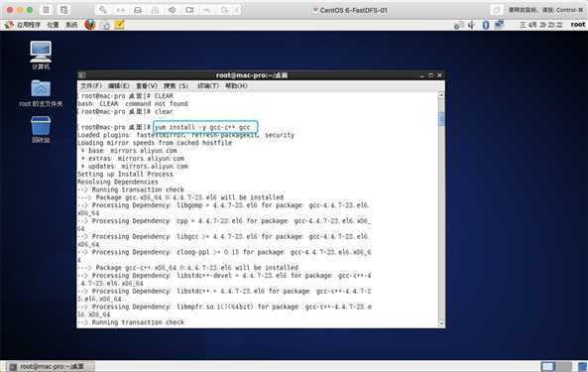Launch Firefox from the GNOME top panel

90,25
